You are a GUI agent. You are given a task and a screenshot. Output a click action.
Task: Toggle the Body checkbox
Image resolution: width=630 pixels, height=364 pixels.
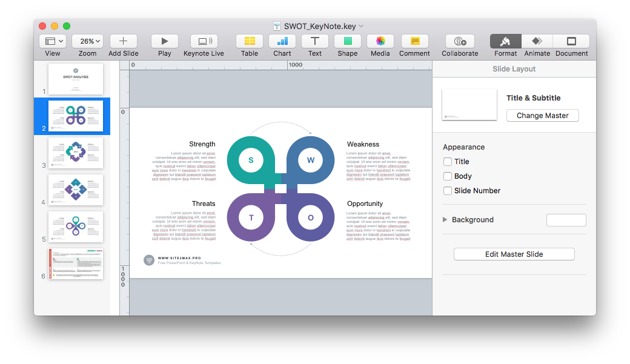click(x=448, y=176)
